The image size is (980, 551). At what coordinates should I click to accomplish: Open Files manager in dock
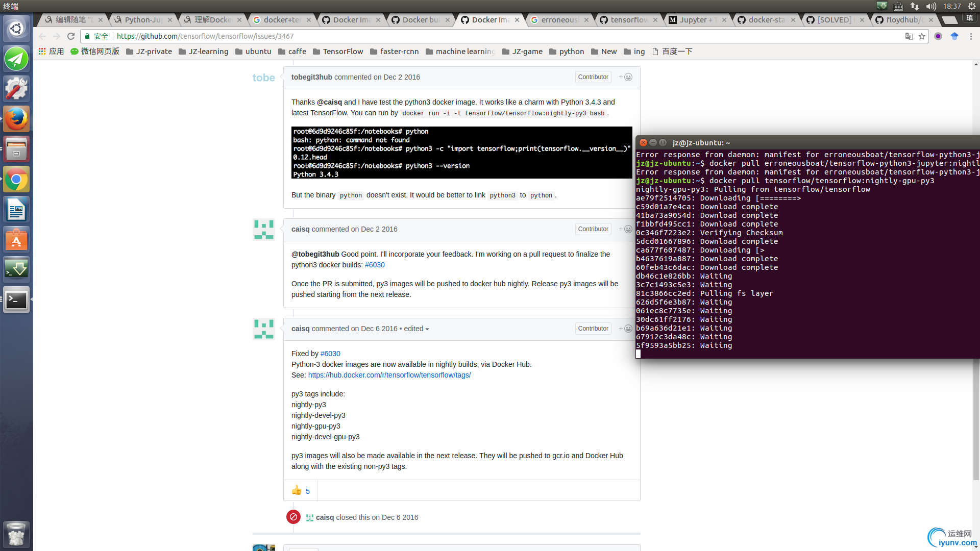[16, 149]
